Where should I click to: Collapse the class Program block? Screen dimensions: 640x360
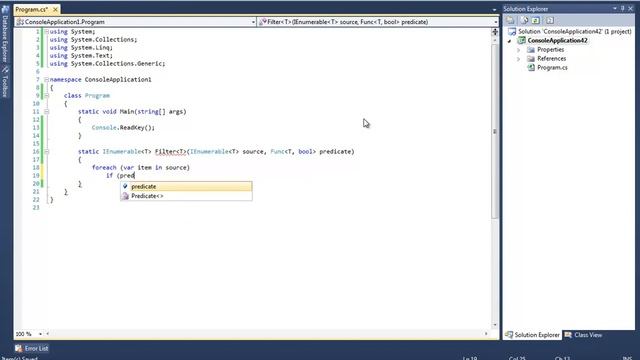coord(46,96)
